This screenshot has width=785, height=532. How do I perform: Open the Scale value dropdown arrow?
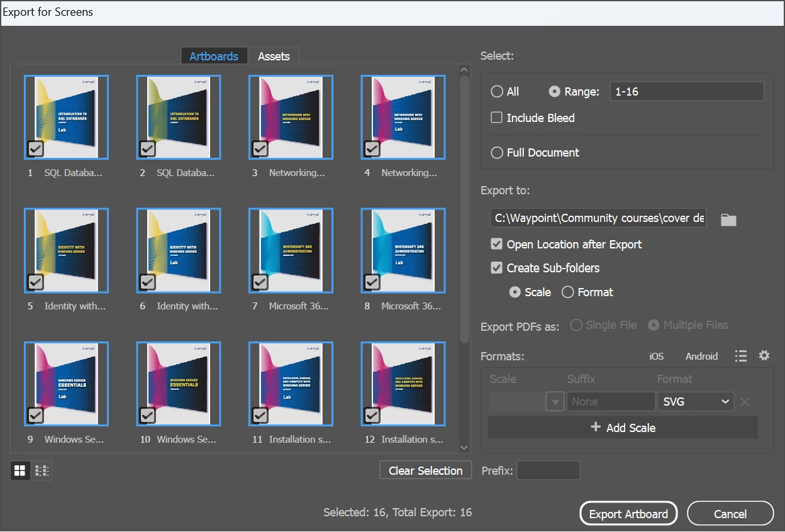click(x=555, y=401)
